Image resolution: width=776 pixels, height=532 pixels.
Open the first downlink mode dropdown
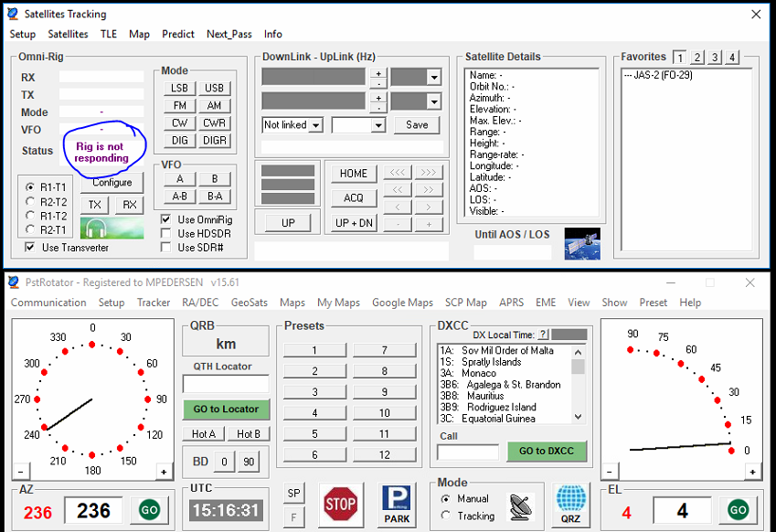coord(434,77)
